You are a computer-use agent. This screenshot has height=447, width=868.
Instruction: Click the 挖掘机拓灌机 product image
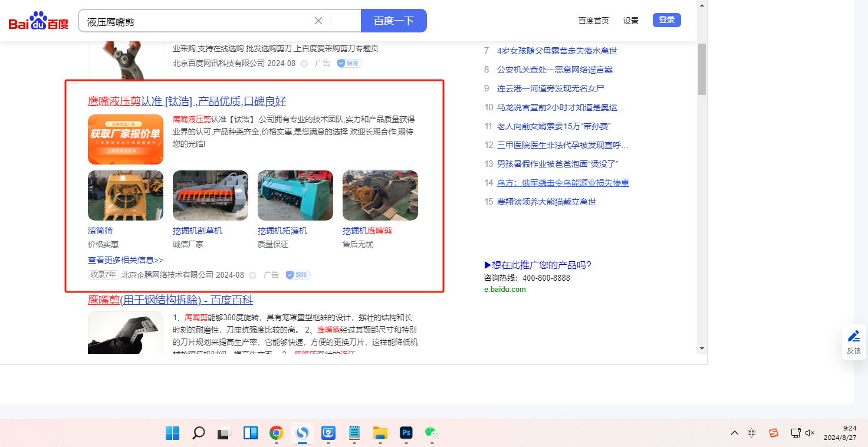tap(295, 196)
